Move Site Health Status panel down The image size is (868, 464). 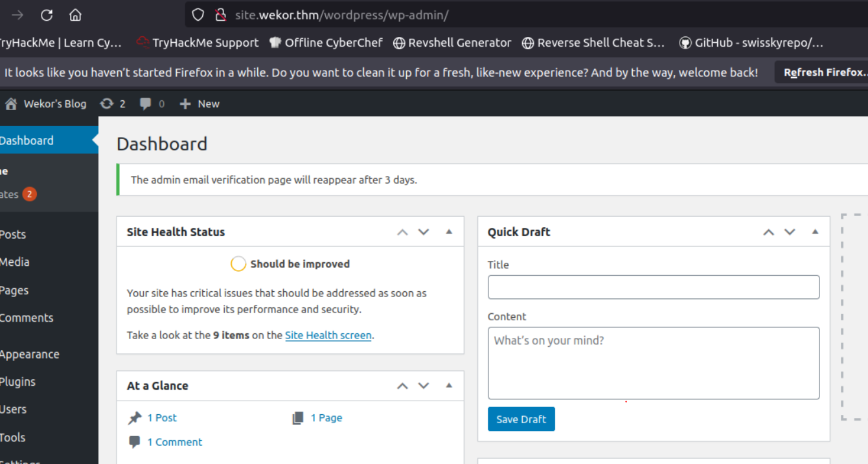point(424,232)
